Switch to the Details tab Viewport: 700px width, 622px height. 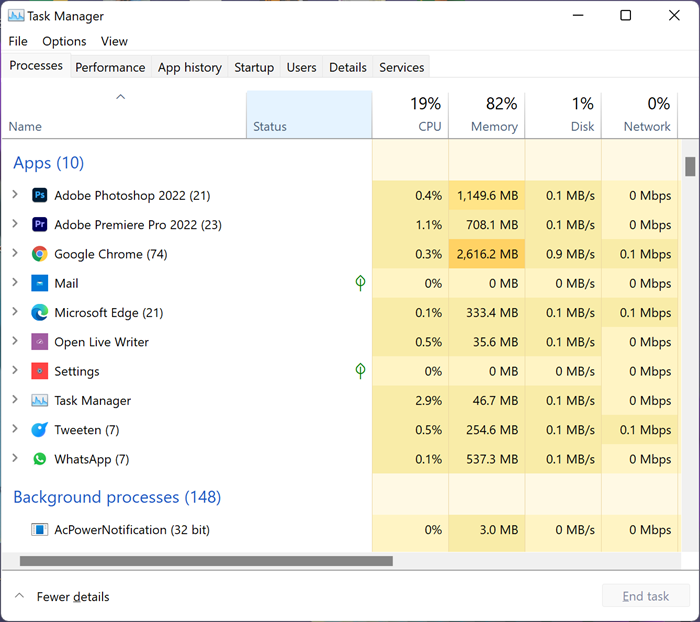pyautogui.click(x=348, y=67)
